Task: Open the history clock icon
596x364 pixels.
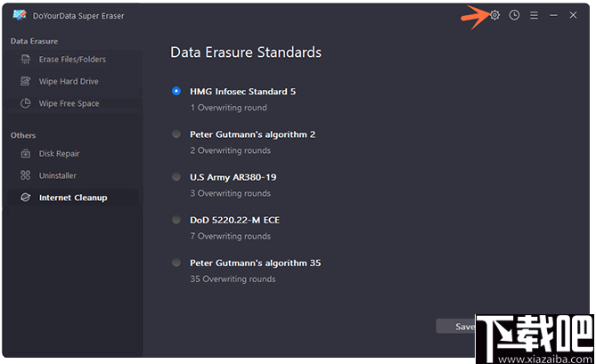Action: coord(514,15)
